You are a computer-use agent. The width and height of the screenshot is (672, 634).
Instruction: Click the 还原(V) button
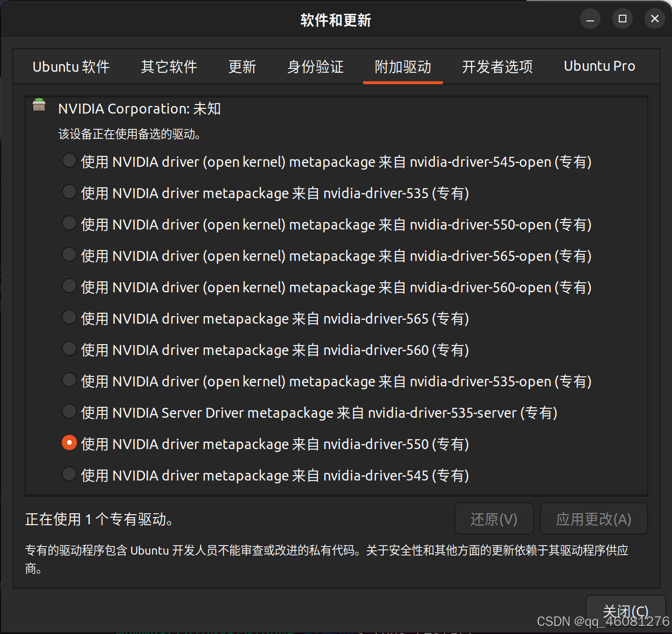(494, 519)
